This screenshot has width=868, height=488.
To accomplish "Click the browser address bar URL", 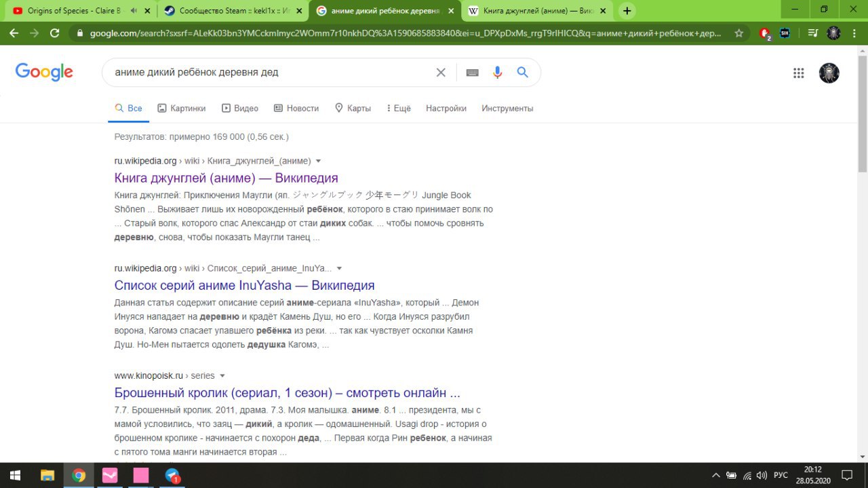I will coord(406,33).
